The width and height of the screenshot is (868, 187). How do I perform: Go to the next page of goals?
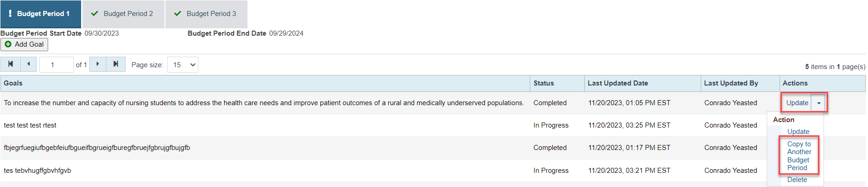click(x=98, y=64)
